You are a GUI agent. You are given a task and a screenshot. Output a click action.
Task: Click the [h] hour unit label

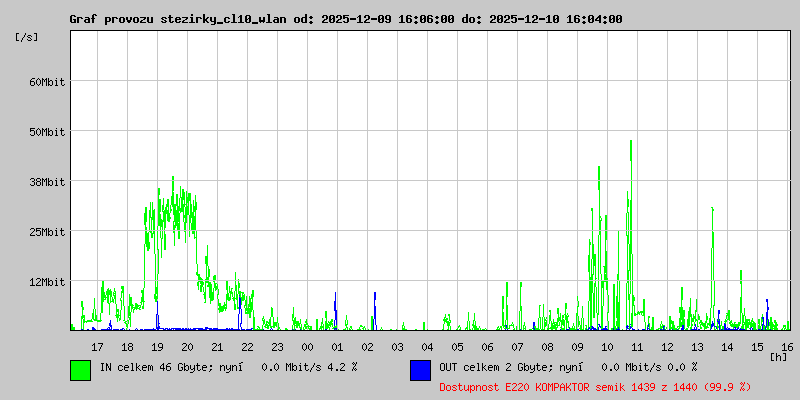[x=779, y=357]
